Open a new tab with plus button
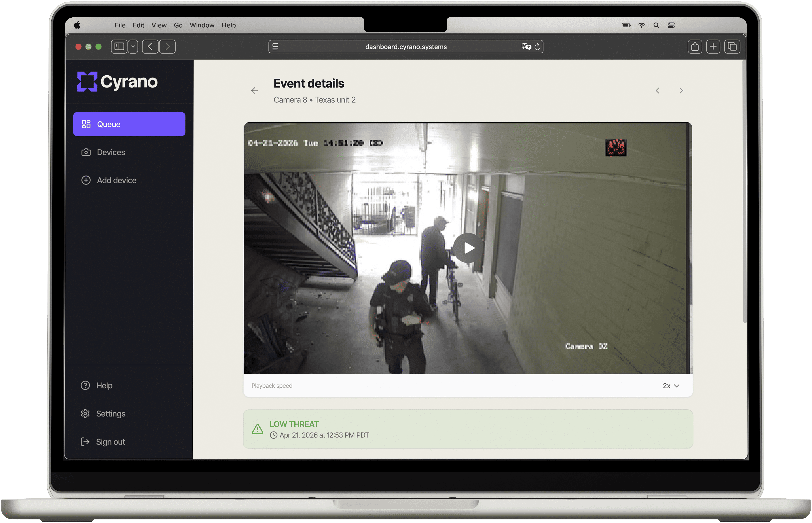 click(713, 47)
